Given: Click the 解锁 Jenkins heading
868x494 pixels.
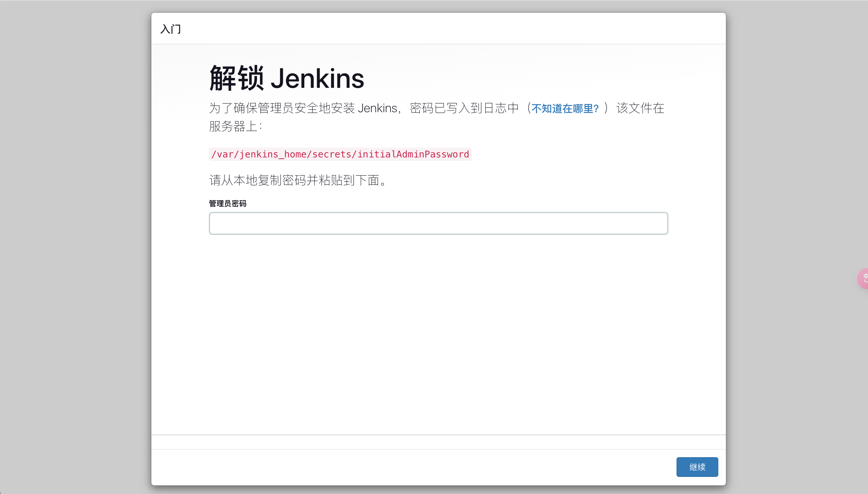Looking at the screenshot, I should pos(287,78).
